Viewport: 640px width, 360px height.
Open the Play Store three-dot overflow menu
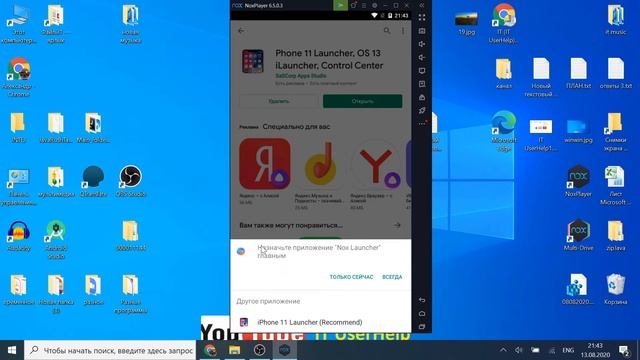pos(403,31)
